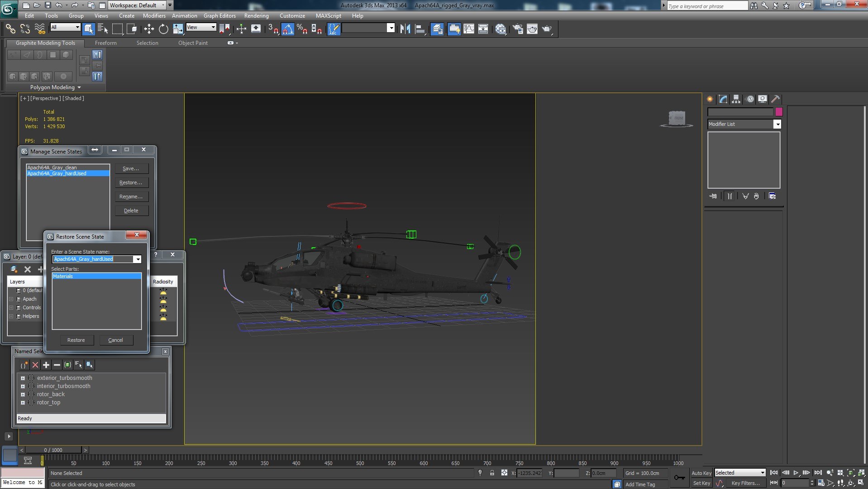Click Cancel in Restore Scene State dialog
The height and width of the screenshot is (489, 868).
[115, 340]
